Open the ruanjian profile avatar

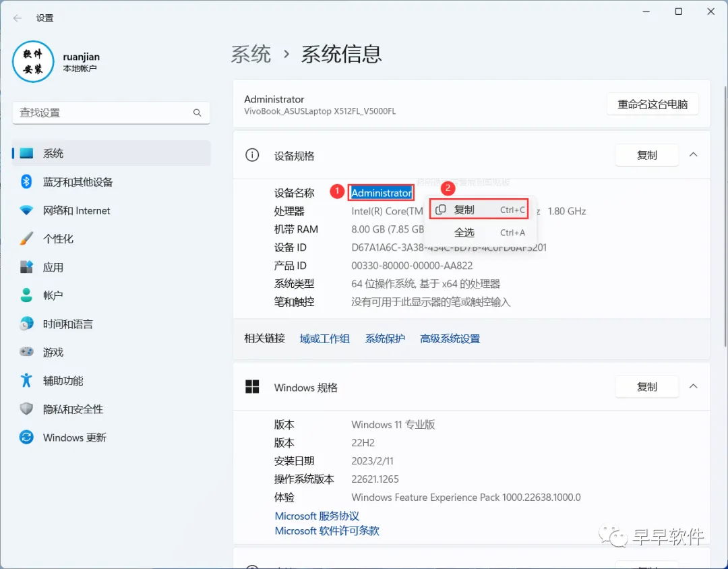[33, 62]
